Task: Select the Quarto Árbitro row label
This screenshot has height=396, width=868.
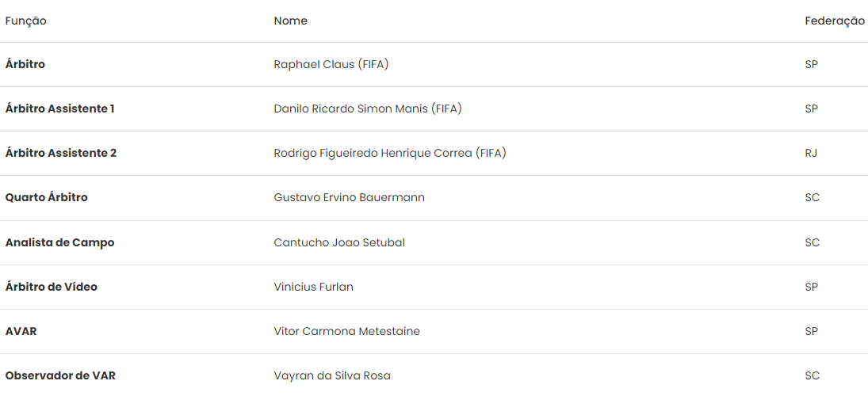Action: point(47,197)
